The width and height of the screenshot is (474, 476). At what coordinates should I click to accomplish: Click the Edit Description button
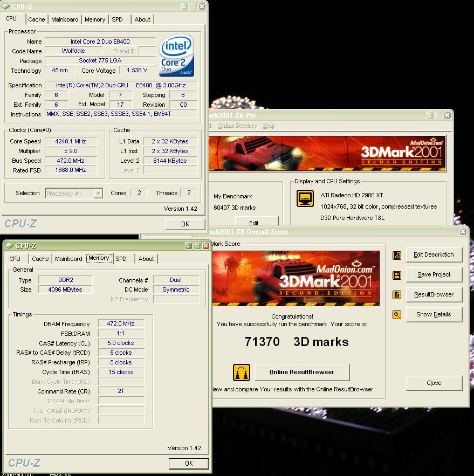434,254
